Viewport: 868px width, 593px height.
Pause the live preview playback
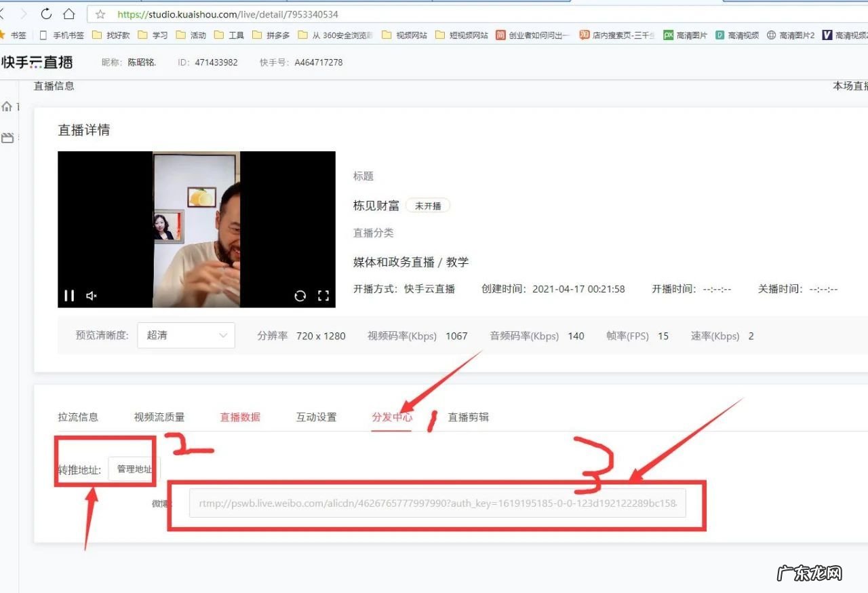click(68, 295)
